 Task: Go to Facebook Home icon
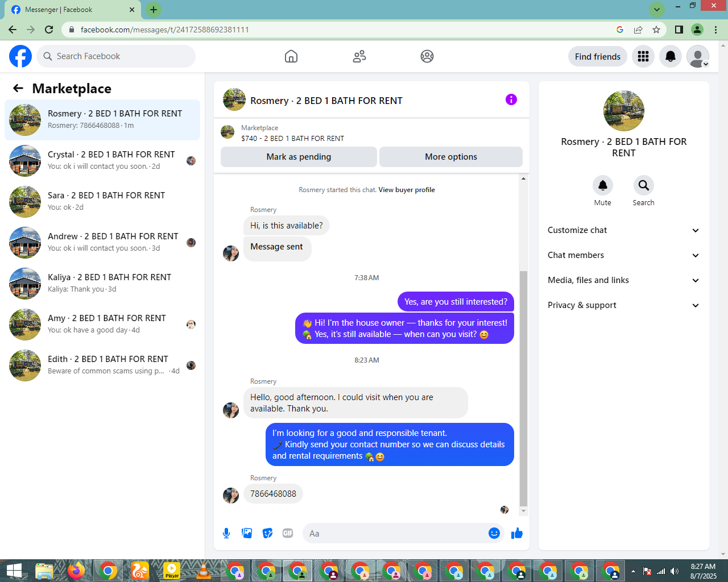(x=291, y=56)
